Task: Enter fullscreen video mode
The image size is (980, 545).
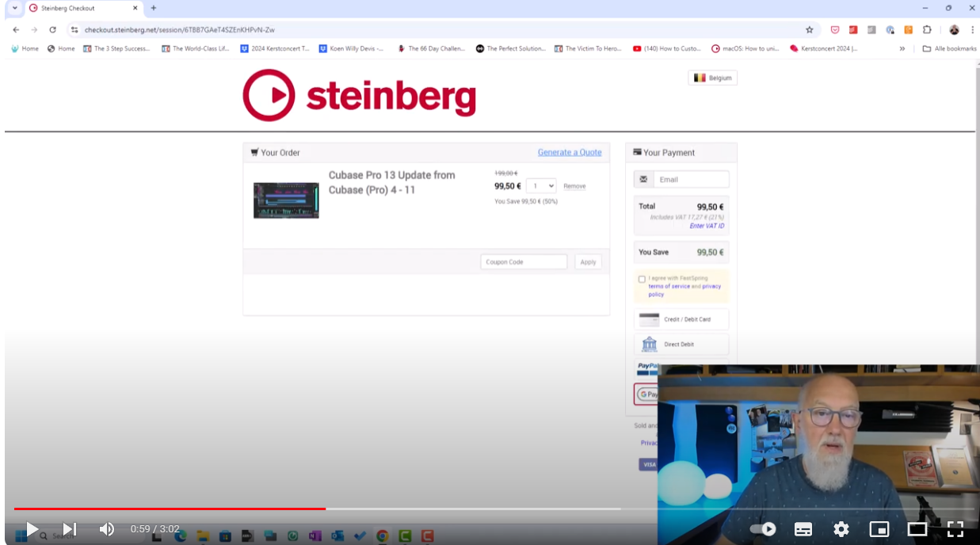Action: [955, 529]
